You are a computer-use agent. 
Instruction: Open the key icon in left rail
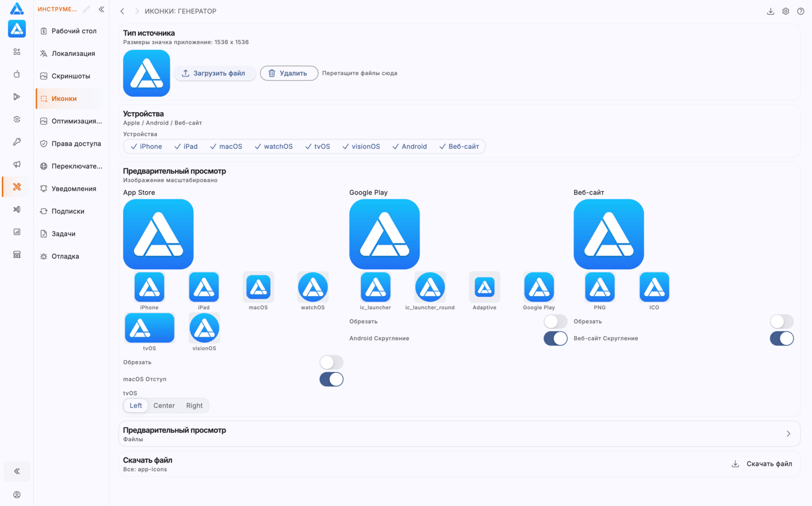(17, 142)
